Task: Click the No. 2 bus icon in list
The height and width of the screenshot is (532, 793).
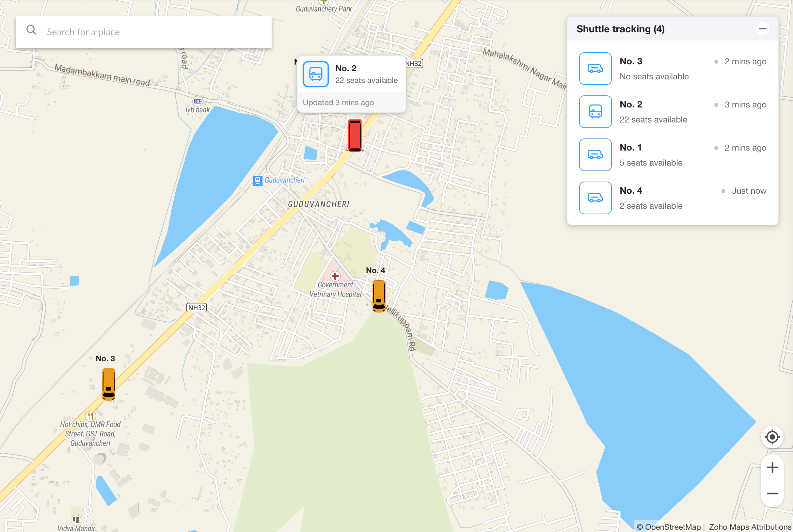Action: point(595,112)
